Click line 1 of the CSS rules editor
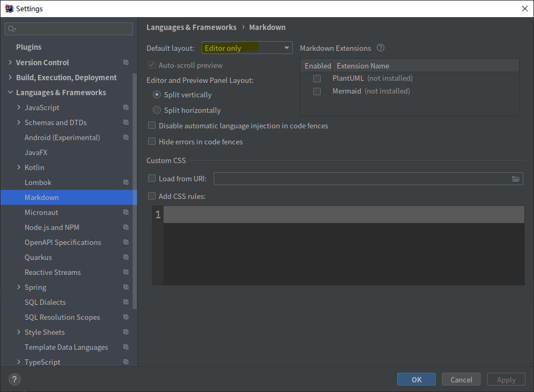The height and width of the screenshot is (392, 534). (344, 214)
